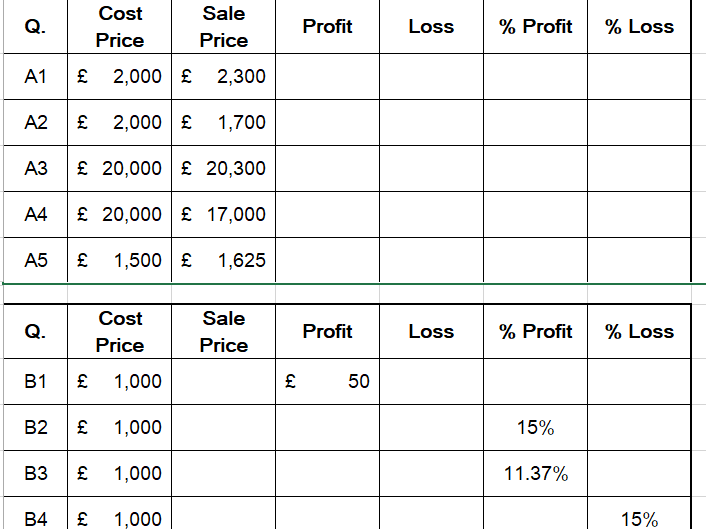The width and height of the screenshot is (706, 529).
Task: Click the A3 sale price £20,300 cell
Action: coord(223,168)
